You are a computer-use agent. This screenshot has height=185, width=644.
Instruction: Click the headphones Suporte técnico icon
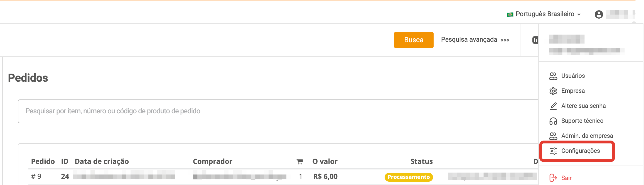tap(553, 121)
